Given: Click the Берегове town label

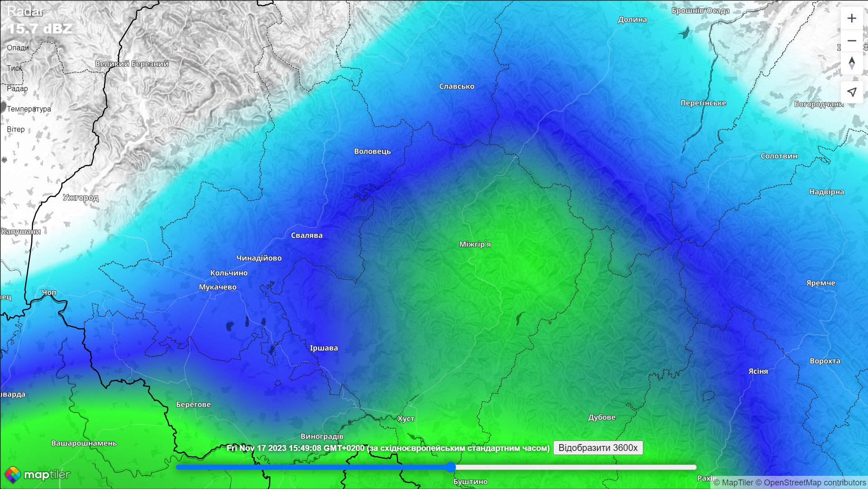Looking at the screenshot, I should 193,404.
